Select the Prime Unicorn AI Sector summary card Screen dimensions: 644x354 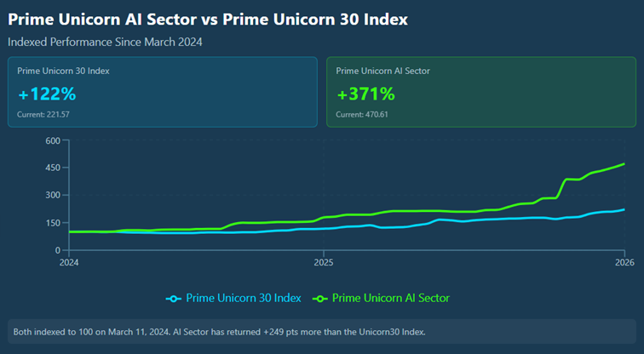480,92
